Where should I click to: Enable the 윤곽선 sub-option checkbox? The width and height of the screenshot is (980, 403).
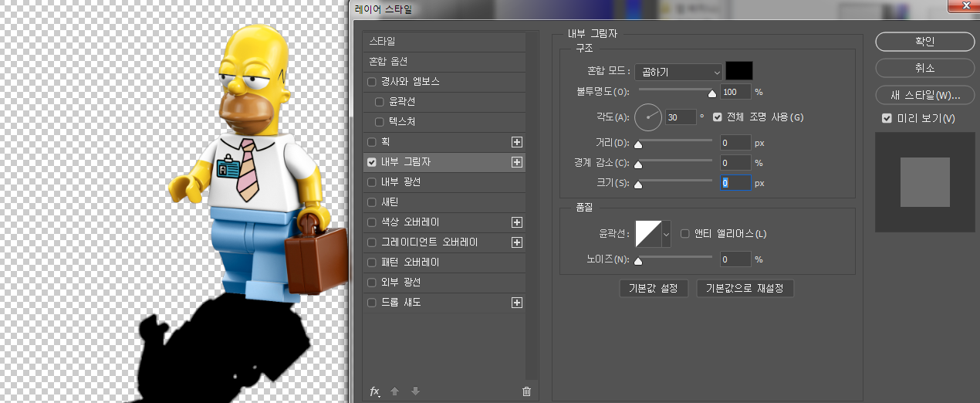(379, 102)
